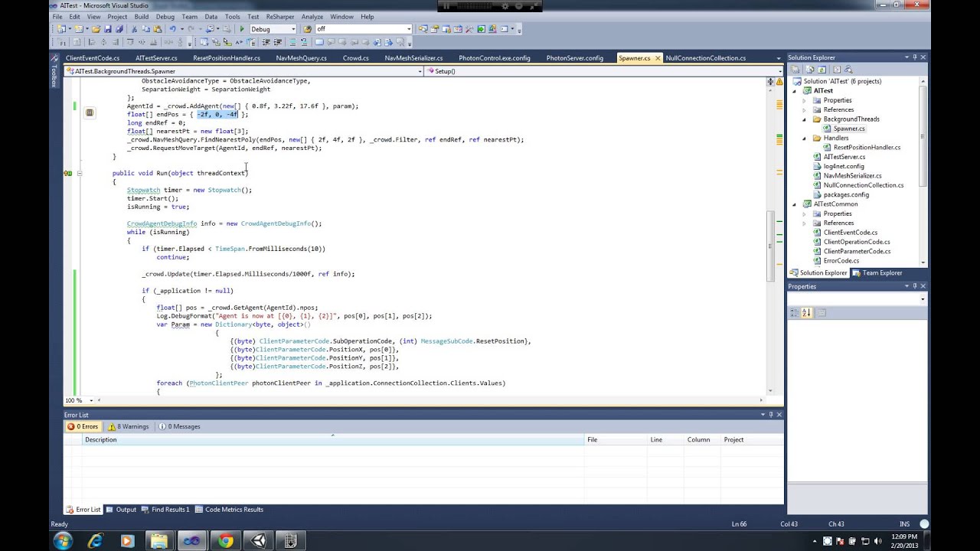
Task: Click the Save All toolbar icon
Action: tap(118, 28)
